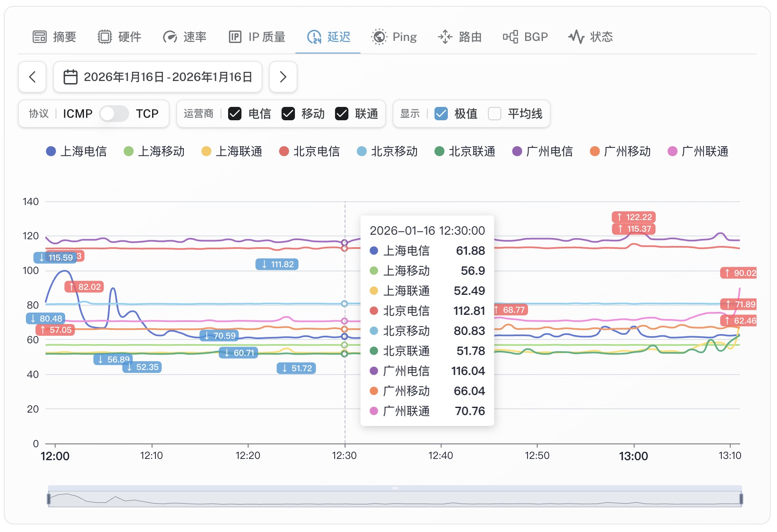
Task: Uncheck the 移动 carrier checkbox
Action: [x=288, y=114]
